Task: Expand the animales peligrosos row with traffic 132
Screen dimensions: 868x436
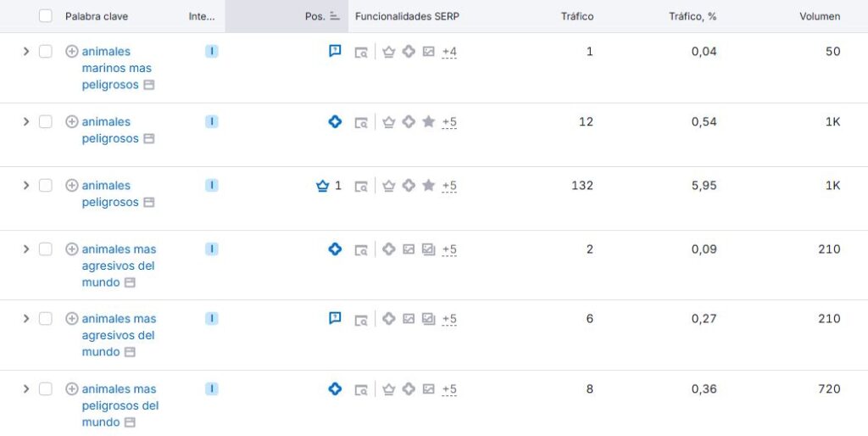Action: click(x=26, y=186)
